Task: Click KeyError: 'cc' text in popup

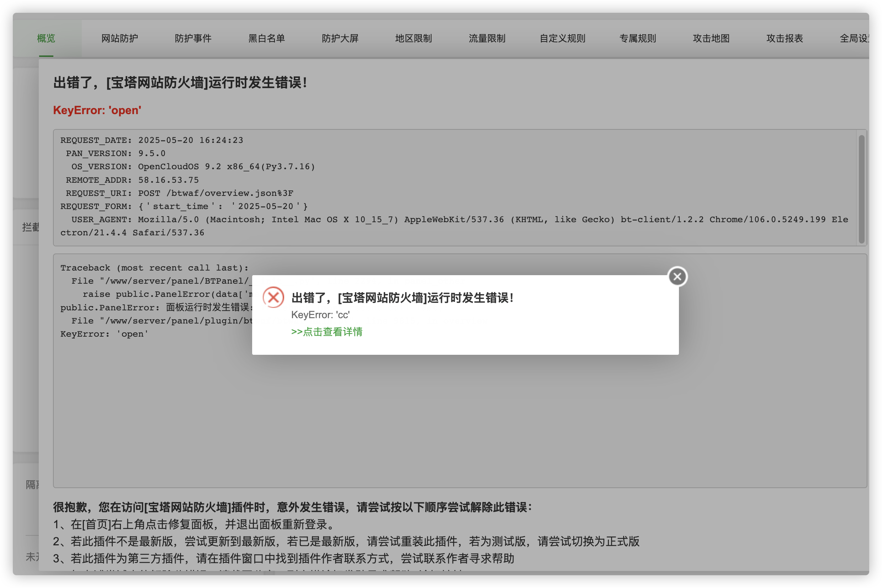Action: 320,315
